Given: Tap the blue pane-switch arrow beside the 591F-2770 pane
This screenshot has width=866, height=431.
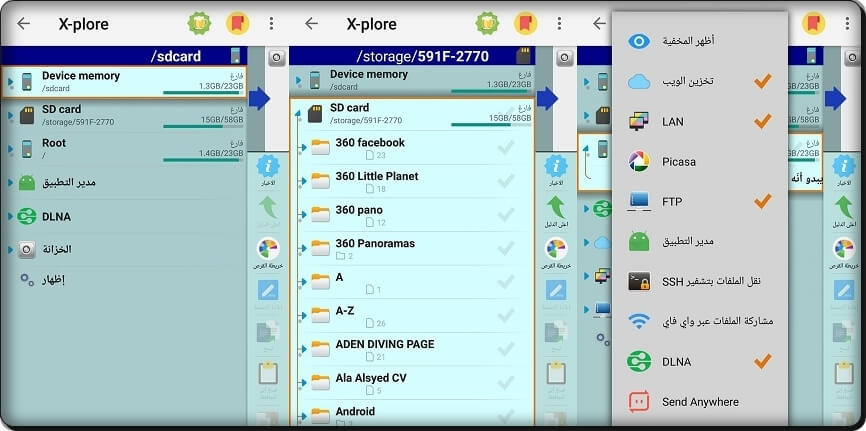Looking at the screenshot, I should click(x=547, y=98).
